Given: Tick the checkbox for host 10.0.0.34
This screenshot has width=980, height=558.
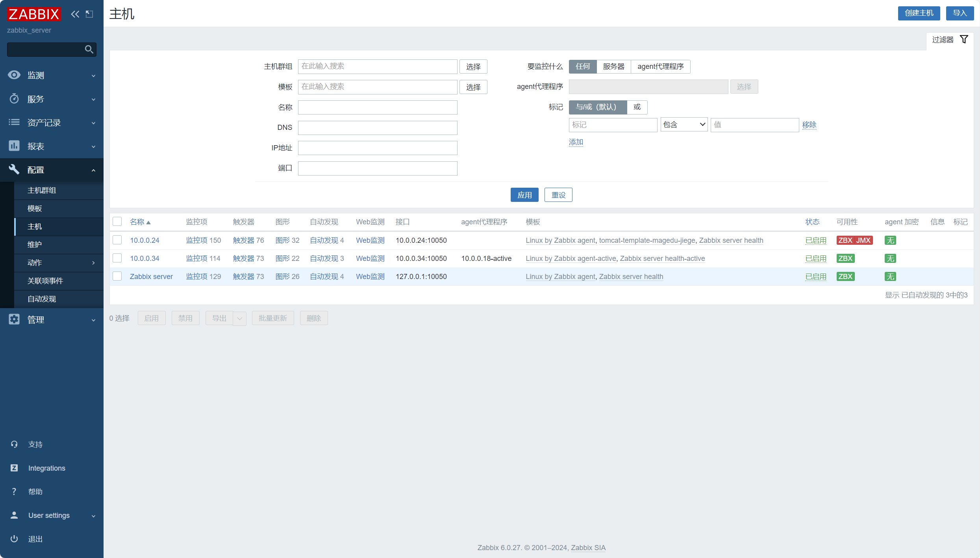Looking at the screenshot, I should click(117, 258).
